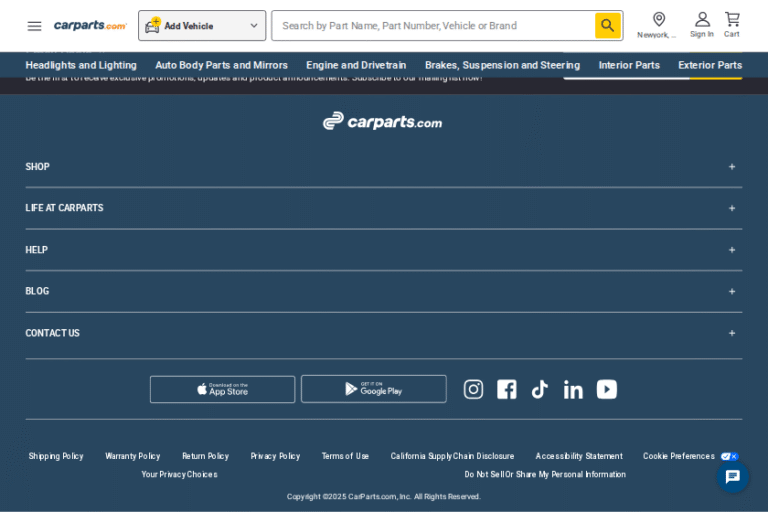Click the Sign In account icon
Screen dimensions: 768x512
click(702, 20)
